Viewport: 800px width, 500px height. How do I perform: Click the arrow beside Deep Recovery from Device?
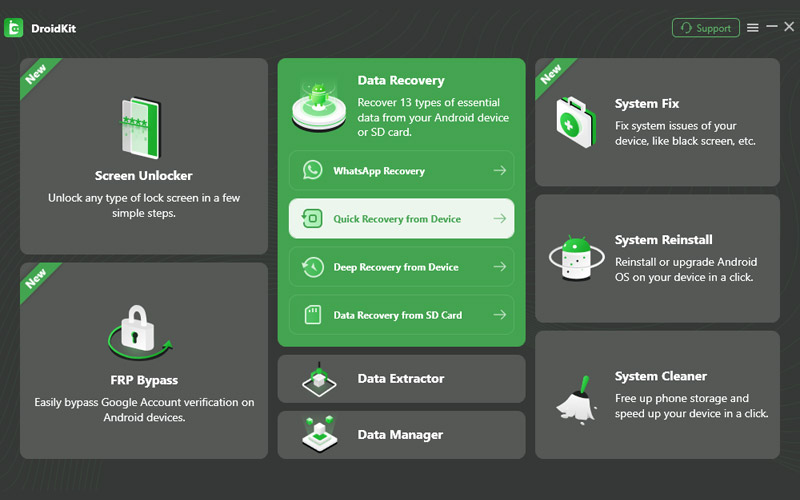[500, 266]
